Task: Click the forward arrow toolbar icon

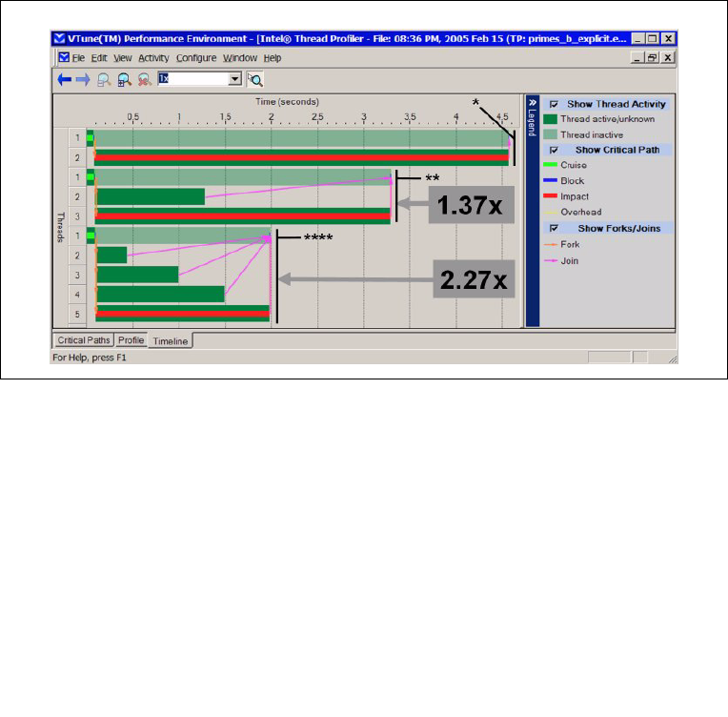Action: (83, 80)
